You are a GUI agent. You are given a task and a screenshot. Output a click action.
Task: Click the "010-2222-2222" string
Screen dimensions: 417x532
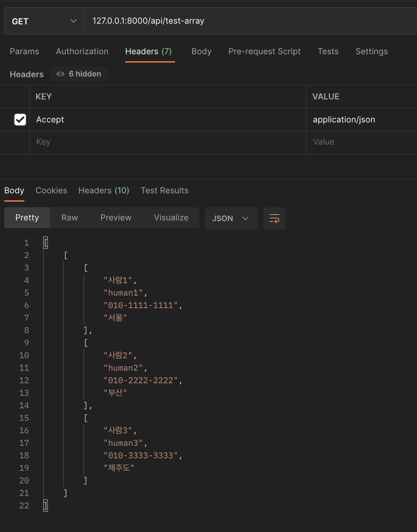point(141,380)
